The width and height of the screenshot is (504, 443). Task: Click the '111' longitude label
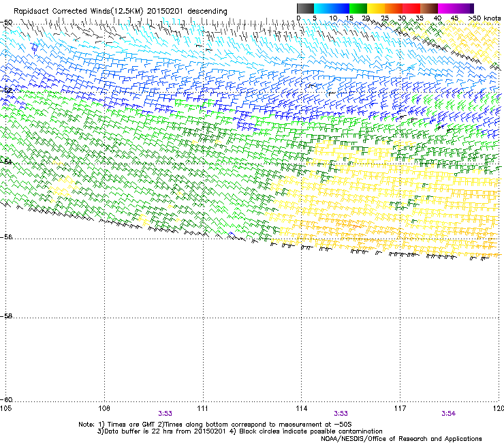tap(202, 408)
